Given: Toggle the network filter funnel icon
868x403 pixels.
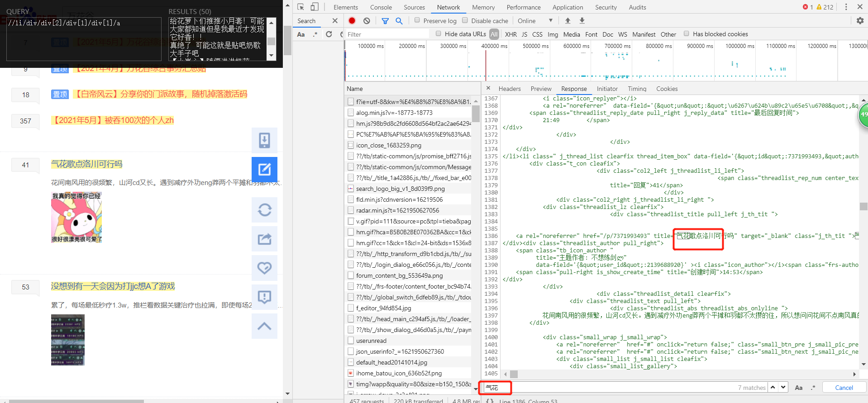Looking at the screenshot, I should tap(385, 20).
